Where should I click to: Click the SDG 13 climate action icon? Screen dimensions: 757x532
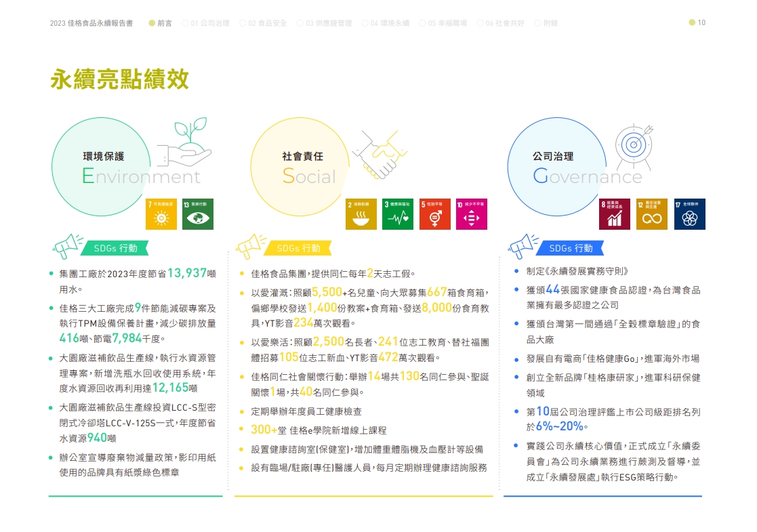coord(198,214)
